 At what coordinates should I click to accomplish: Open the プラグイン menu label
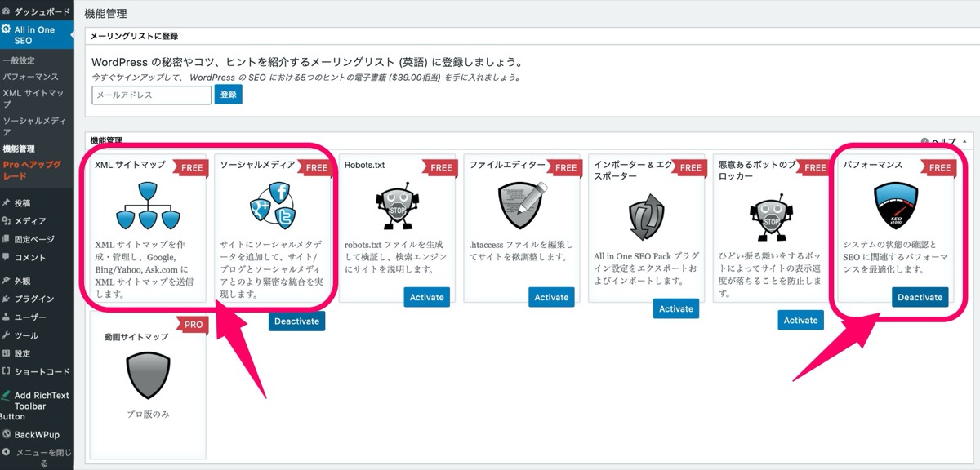[x=34, y=299]
